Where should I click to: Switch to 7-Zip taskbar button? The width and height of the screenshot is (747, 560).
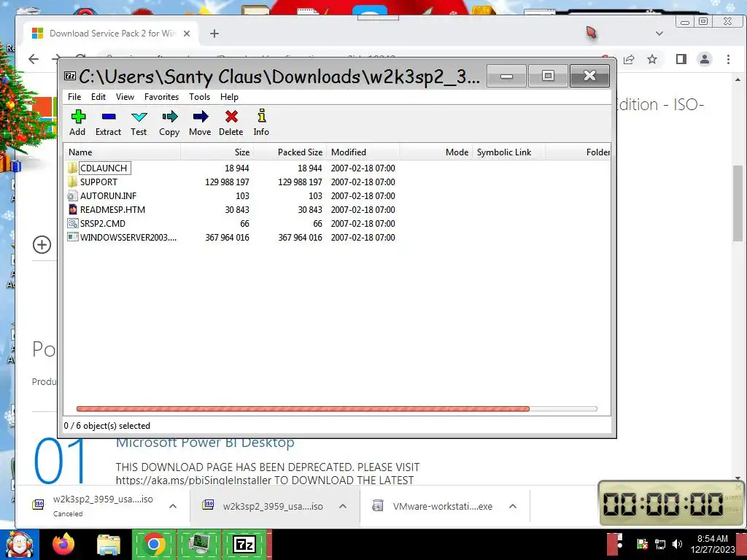244,544
